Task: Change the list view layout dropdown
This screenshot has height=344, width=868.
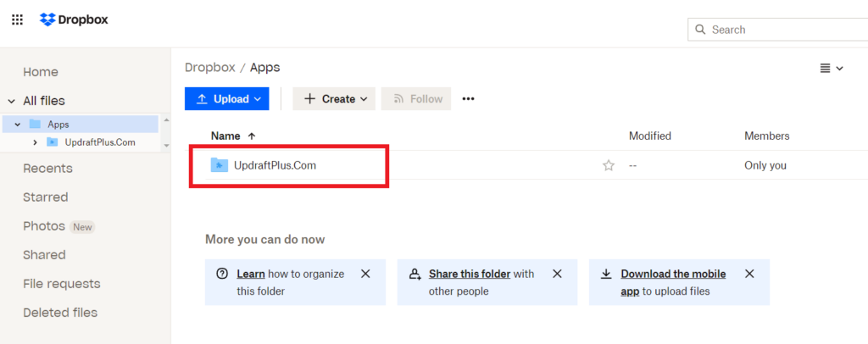Action: coord(832,68)
